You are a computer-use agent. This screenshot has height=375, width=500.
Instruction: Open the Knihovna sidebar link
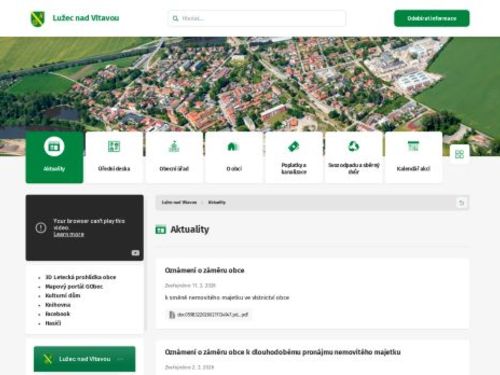[58, 305]
